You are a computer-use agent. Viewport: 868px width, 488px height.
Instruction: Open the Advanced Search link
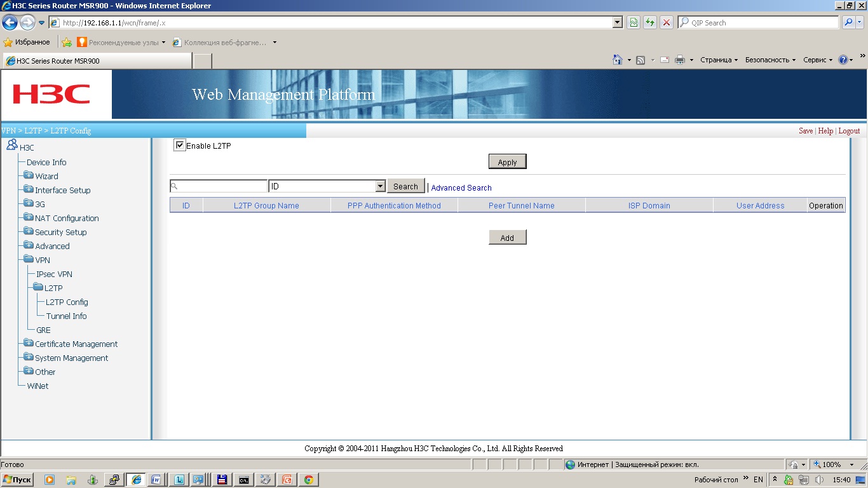pyautogui.click(x=461, y=188)
